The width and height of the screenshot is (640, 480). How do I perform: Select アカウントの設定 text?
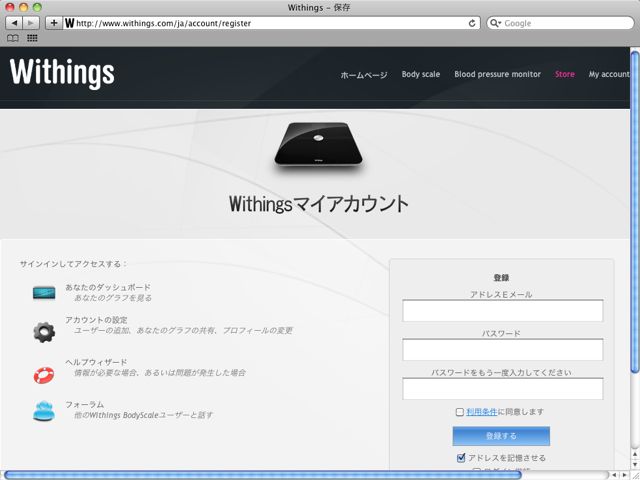click(96, 320)
